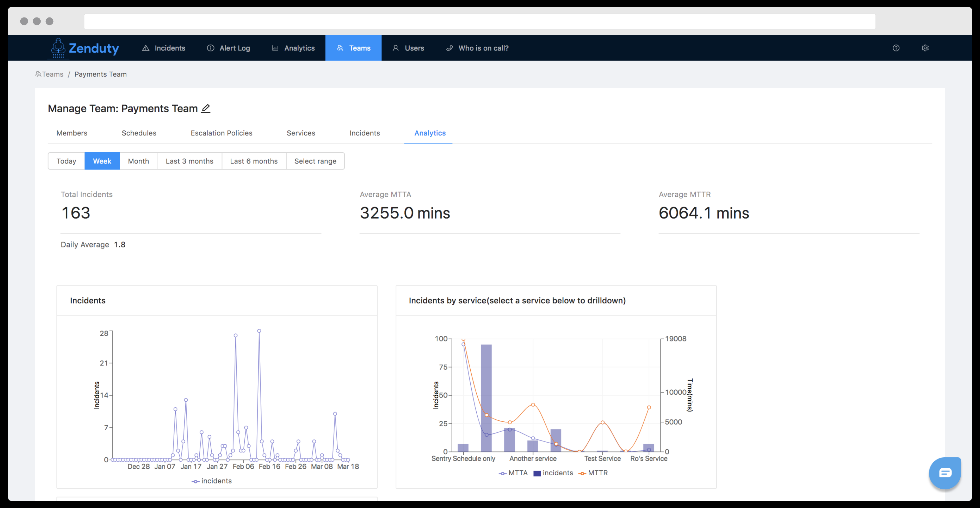
Task: Click the Alert Log info icon
Action: (x=210, y=48)
